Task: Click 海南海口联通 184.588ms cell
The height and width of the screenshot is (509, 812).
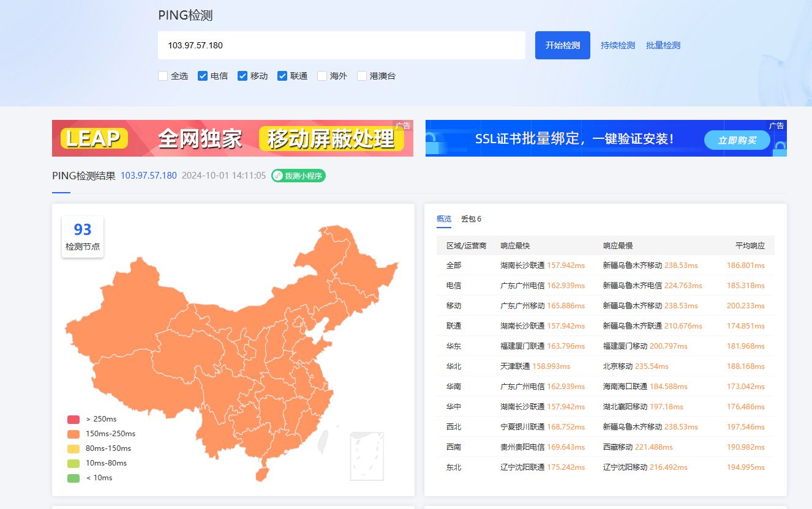Action: coord(645,387)
